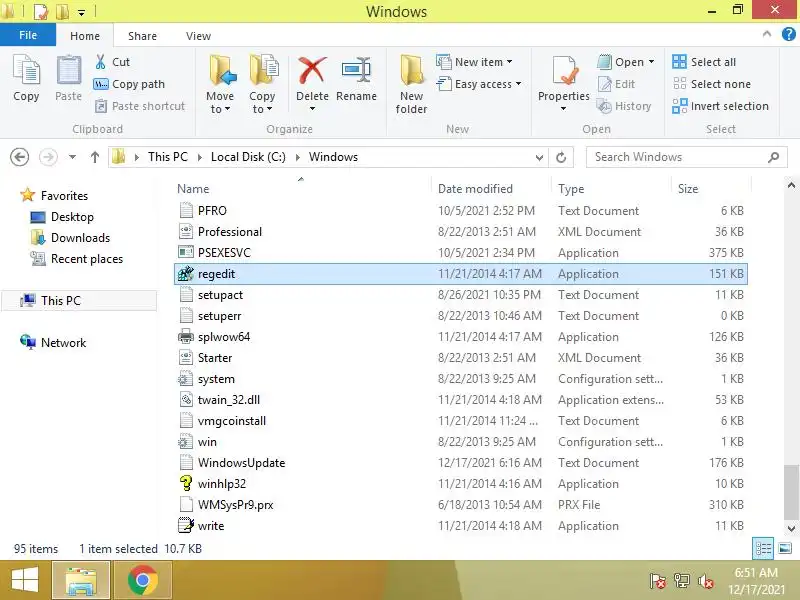Click the search magnifier icon
This screenshot has width=800, height=600.
773,157
